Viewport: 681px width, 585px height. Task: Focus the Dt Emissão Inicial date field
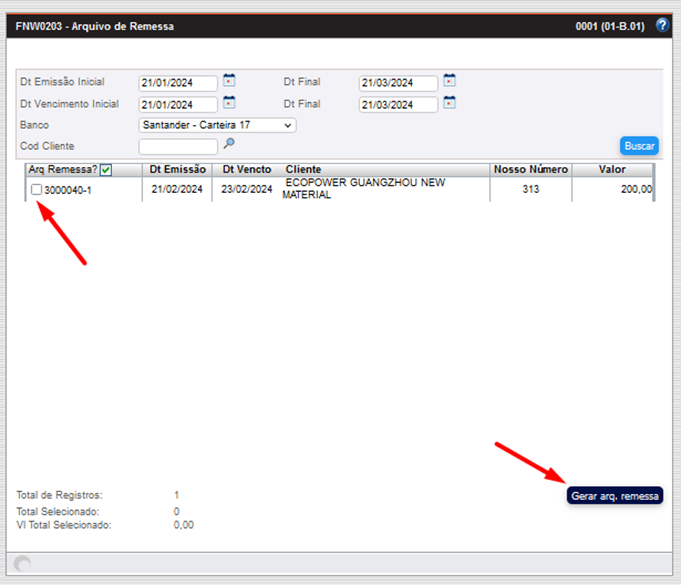click(x=178, y=83)
